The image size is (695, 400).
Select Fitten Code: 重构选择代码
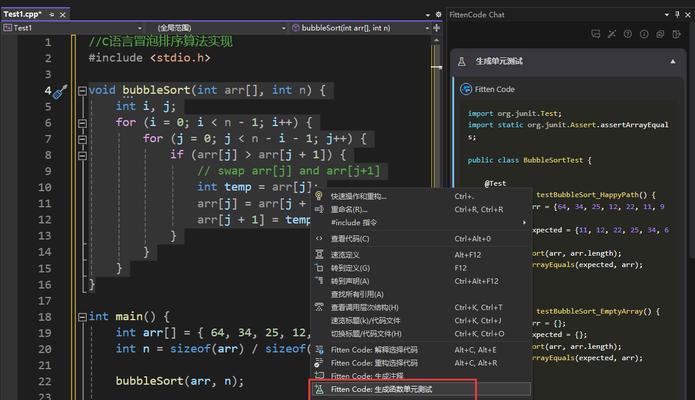[421, 363]
